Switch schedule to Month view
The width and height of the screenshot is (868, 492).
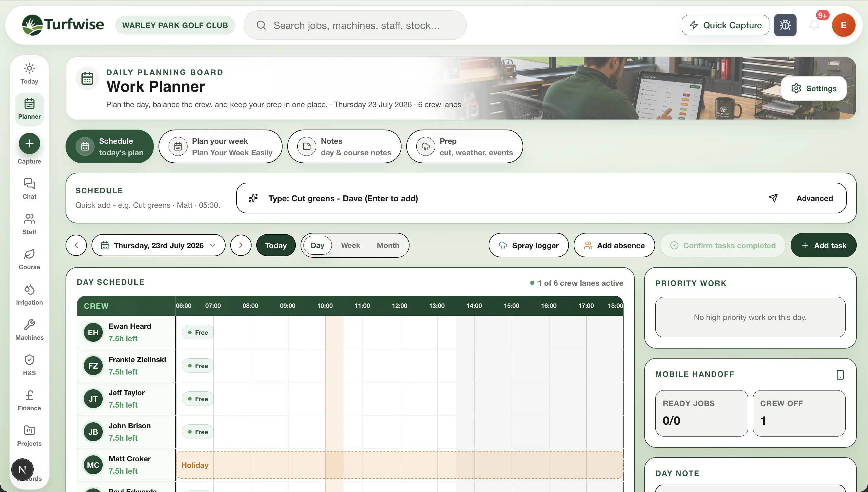[x=388, y=245]
